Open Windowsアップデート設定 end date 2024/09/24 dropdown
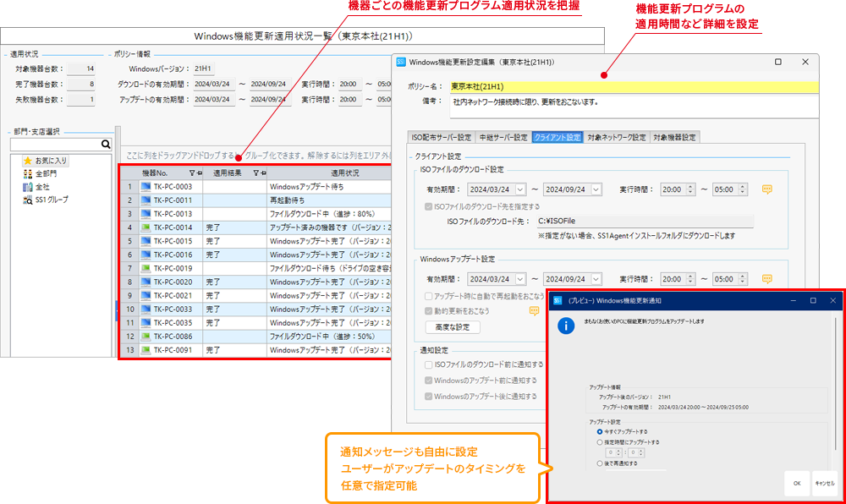This screenshot has width=846, height=504. tap(596, 279)
